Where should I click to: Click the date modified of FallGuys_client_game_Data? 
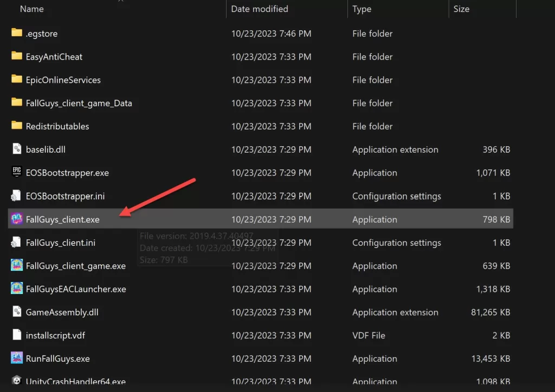(x=271, y=103)
